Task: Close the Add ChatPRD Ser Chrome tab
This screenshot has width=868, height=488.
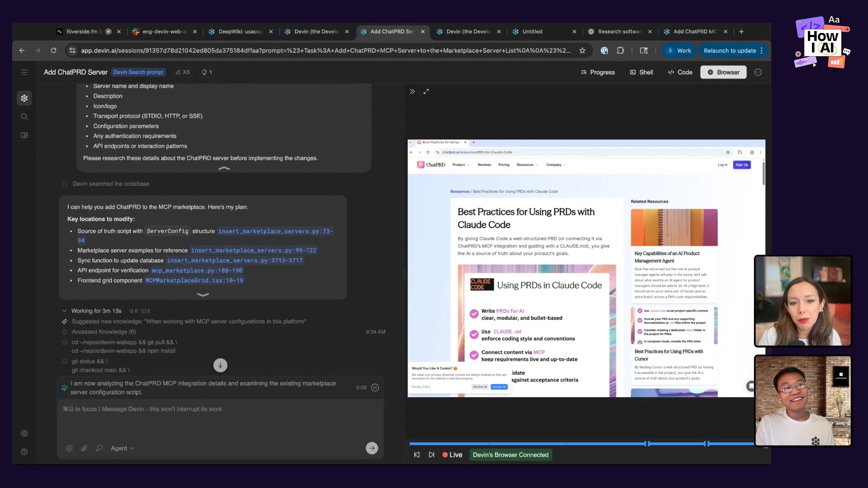Action: click(423, 32)
